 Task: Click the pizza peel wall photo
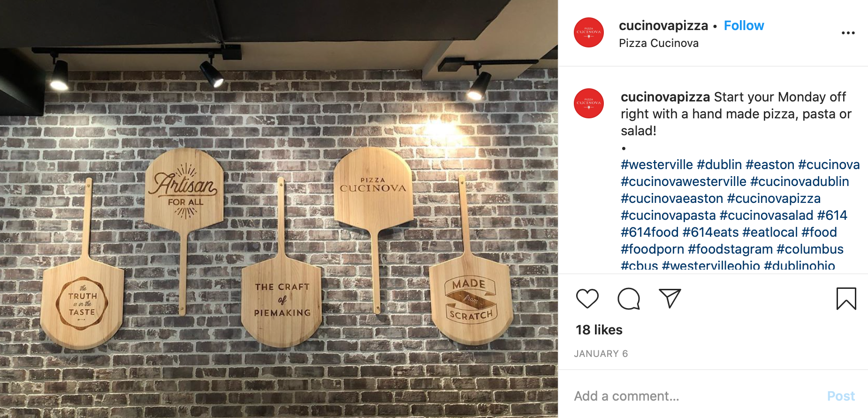point(279,209)
